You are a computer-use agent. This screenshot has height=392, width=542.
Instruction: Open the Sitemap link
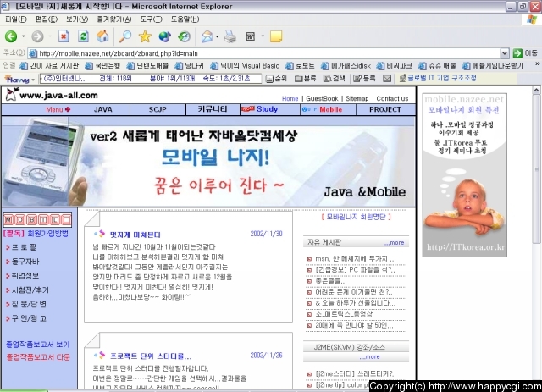[x=357, y=98]
